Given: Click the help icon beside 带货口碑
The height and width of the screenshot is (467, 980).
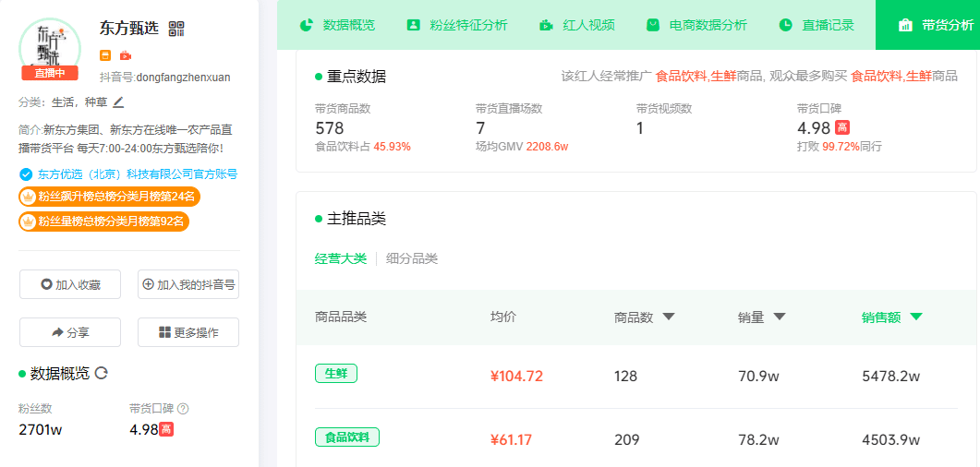Looking at the screenshot, I should point(183,408).
